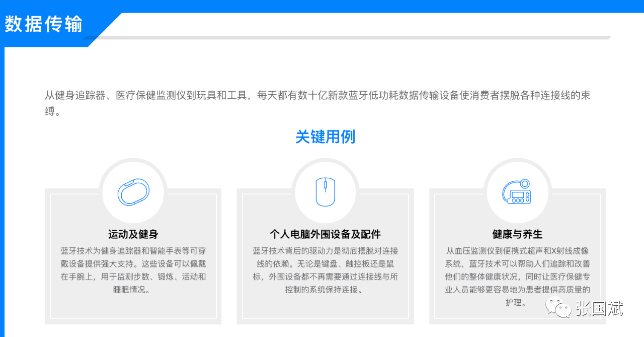This screenshot has height=337, width=644.
Task: Click the 睡眠情况 line in fitness card
Action: 133,290
